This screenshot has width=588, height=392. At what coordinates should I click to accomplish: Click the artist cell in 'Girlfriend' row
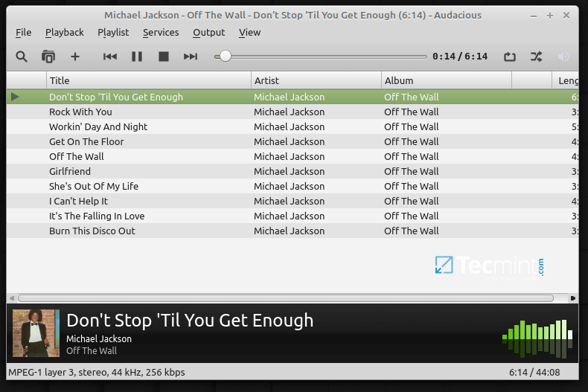(x=289, y=171)
